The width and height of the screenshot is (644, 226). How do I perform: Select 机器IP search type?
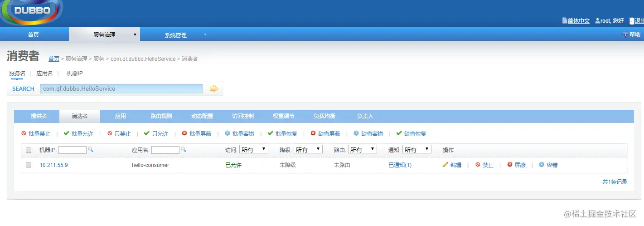point(75,73)
